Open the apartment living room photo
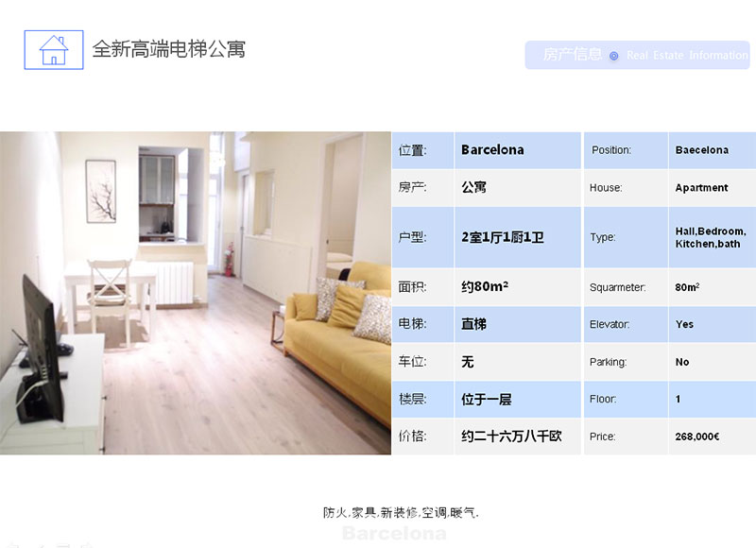This screenshot has width=756, height=548. coord(196,293)
